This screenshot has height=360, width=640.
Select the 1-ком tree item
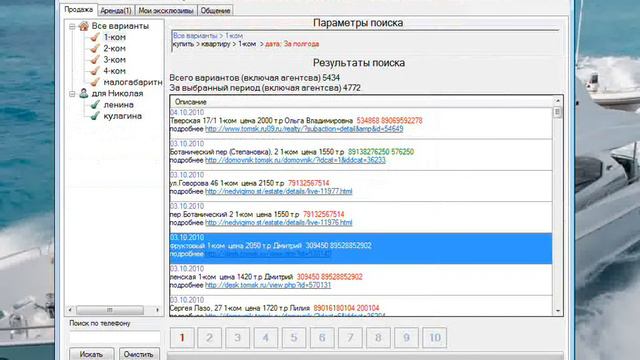point(114,37)
